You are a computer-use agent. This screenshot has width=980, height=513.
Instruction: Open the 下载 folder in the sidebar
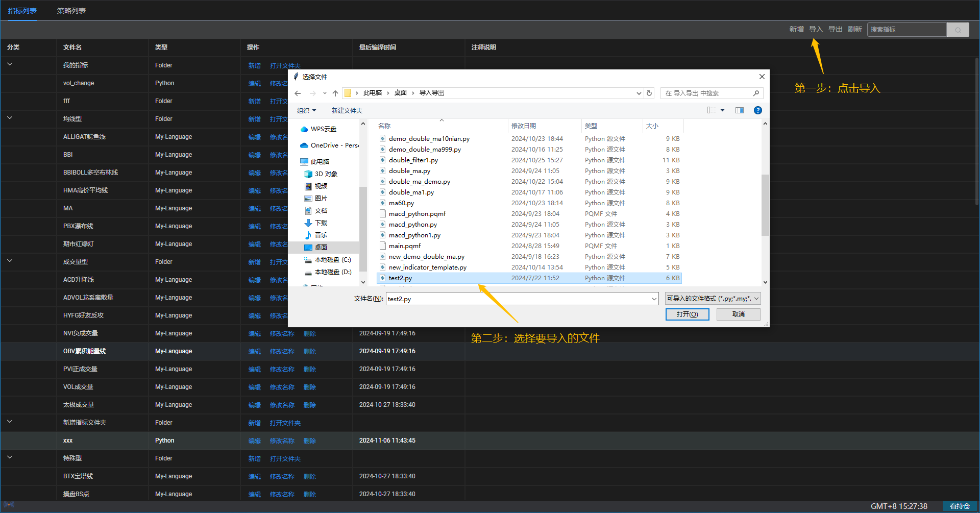316,223
